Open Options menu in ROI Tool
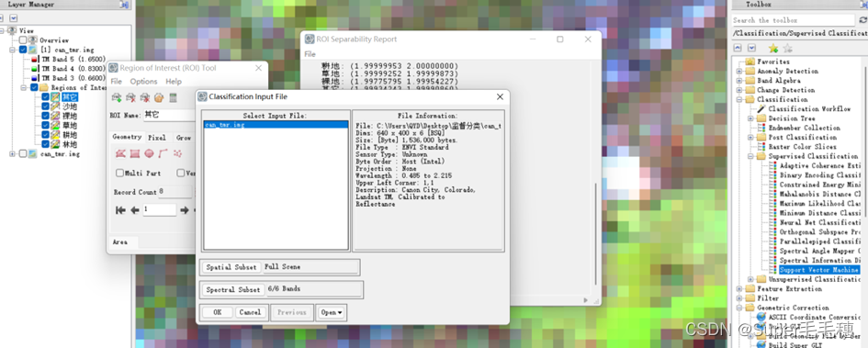This screenshot has height=348, width=868. click(x=143, y=82)
